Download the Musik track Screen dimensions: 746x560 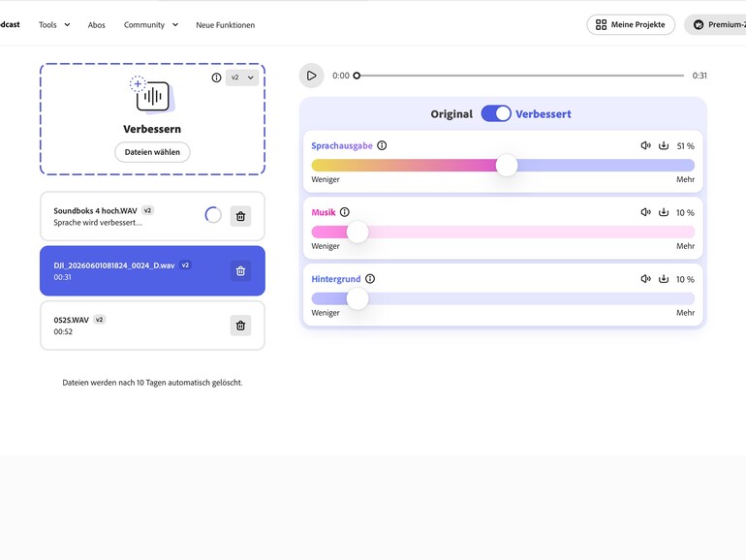pyautogui.click(x=664, y=212)
